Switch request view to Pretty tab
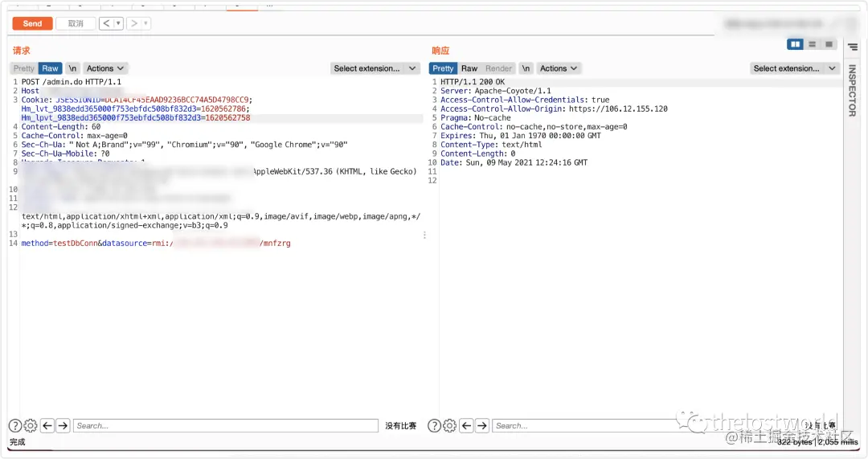The height and width of the screenshot is (459, 868). [x=24, y=68]
